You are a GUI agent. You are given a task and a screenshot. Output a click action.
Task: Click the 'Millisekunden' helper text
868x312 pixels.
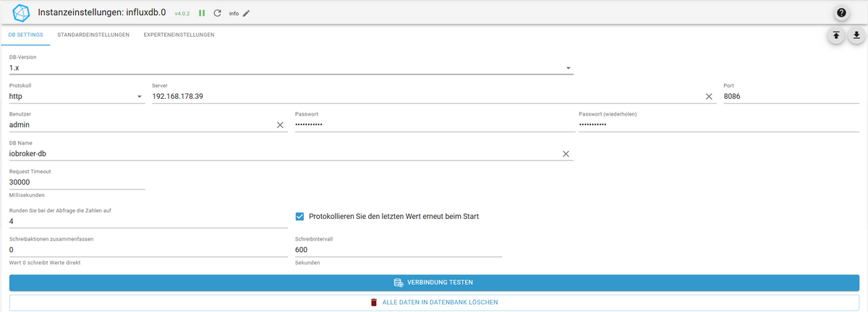(27, 195)
